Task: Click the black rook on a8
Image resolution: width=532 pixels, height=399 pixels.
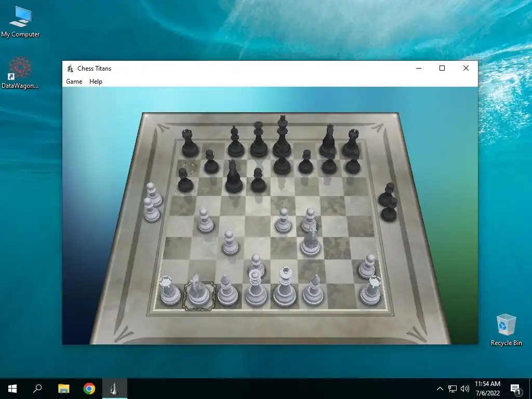Action: pos(190,143)
